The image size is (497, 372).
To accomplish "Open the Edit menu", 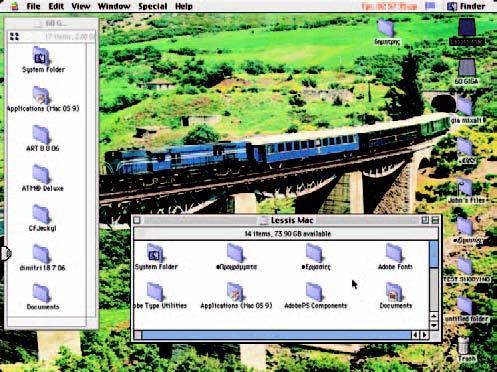I will point(56,6).
